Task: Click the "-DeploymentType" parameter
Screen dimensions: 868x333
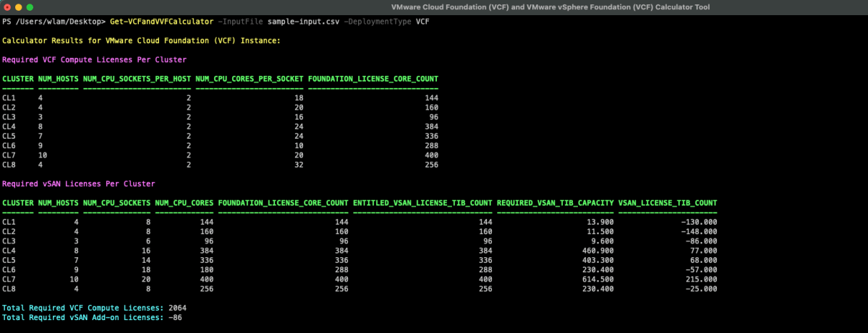Action: pos(377,21)
